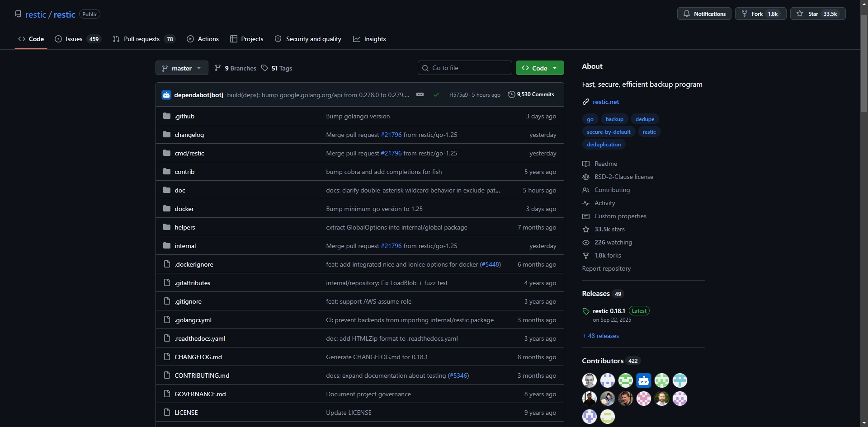Click the watching eye icon
This screenshot has height=427, width=868.
(586, 243)
